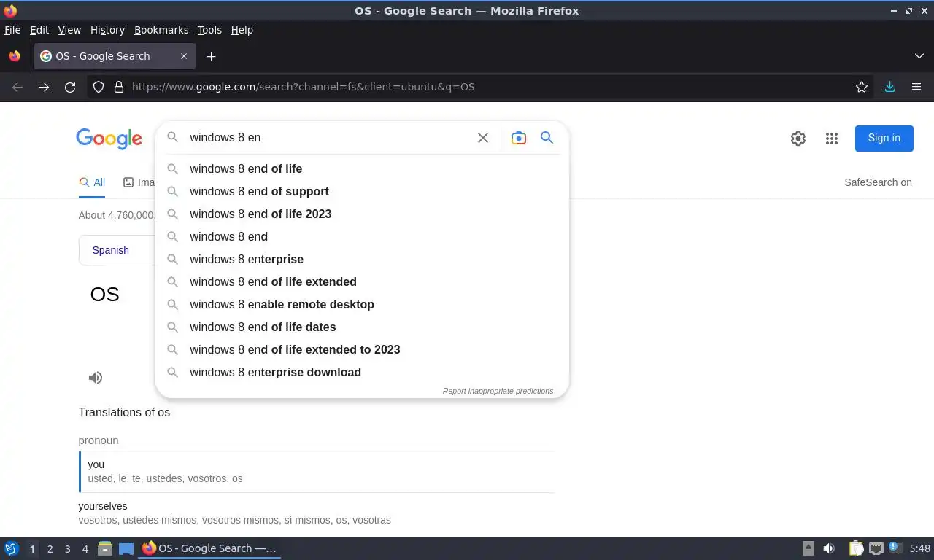Open the History menu
Image resolution: width=934 pixels, height=560 pixels.
[107, 30]
